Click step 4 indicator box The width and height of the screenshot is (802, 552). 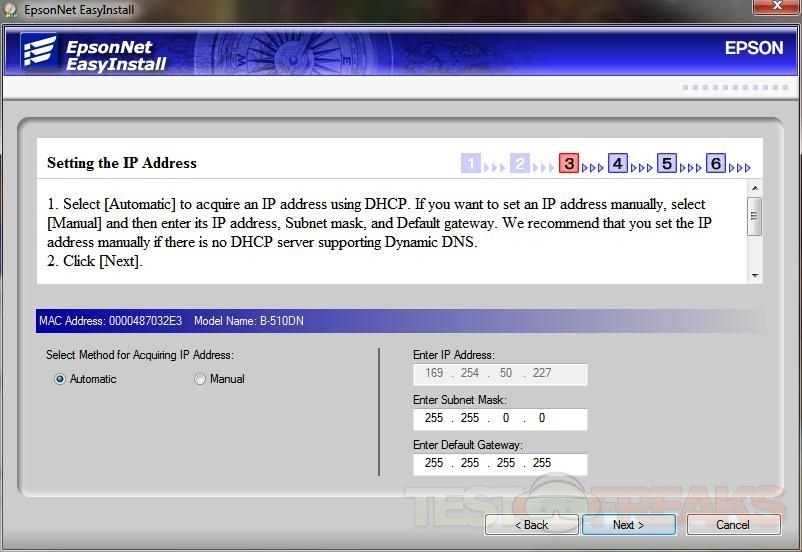pos(618,164)
